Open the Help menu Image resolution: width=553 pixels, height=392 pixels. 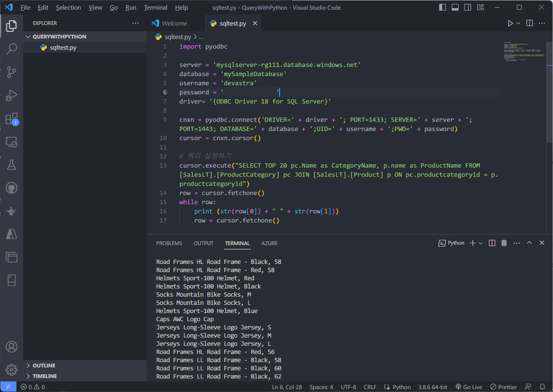(x=182, y=7)
